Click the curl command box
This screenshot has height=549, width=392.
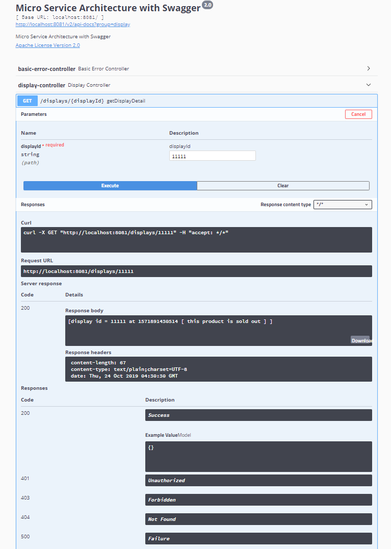point(196,240)
